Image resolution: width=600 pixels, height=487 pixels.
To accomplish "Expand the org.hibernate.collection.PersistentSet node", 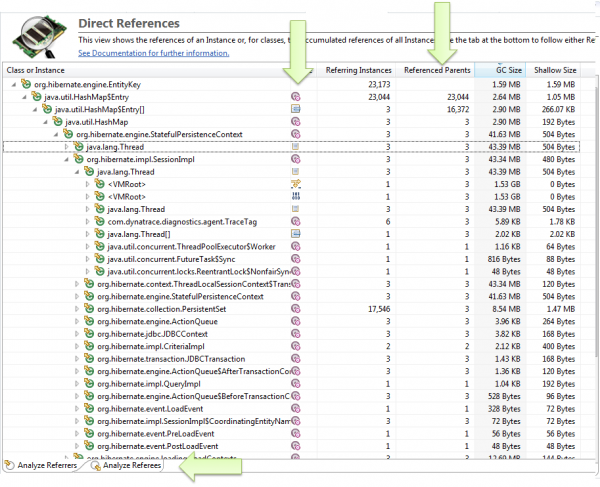I will pos(77,309).
